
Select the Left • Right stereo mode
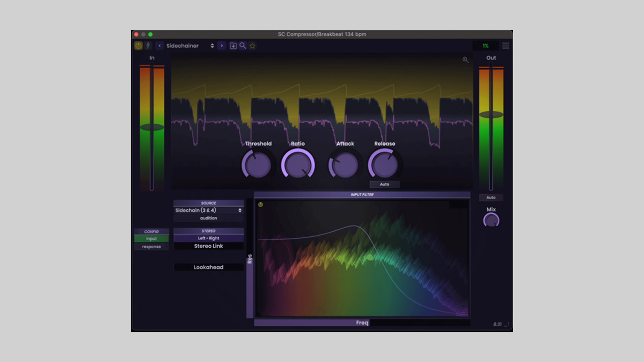click(x=209, y=238)
